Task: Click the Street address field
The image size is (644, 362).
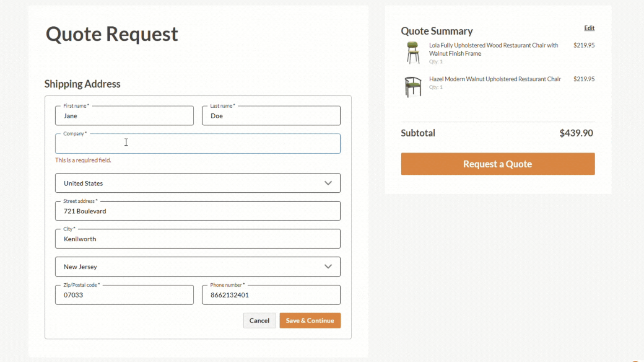Action: point(197,211)
